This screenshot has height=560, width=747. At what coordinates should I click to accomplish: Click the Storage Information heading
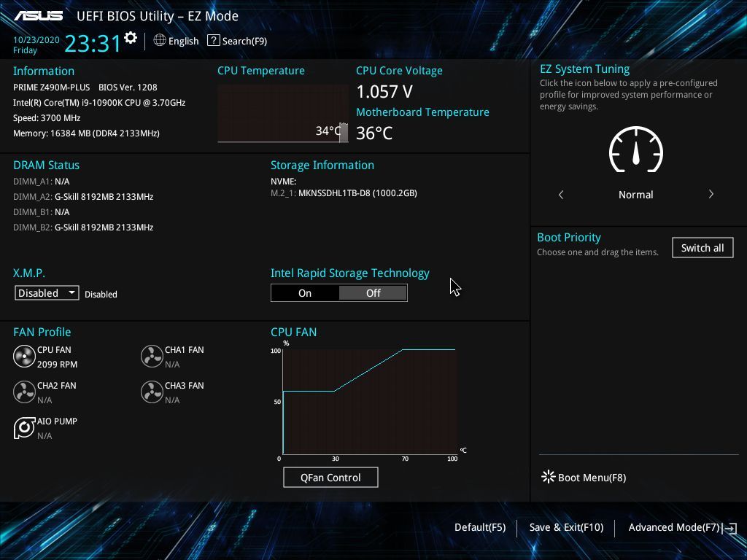[x=322, y=166]
